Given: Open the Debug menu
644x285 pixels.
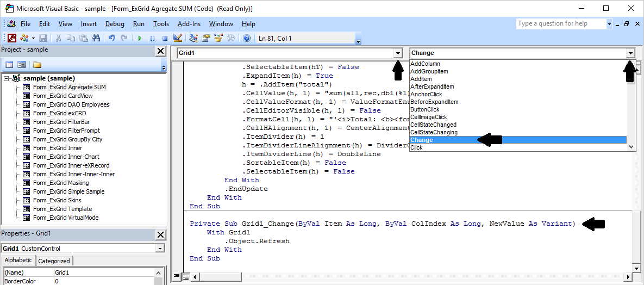Looking at the screenshot, I should point(115,24).
